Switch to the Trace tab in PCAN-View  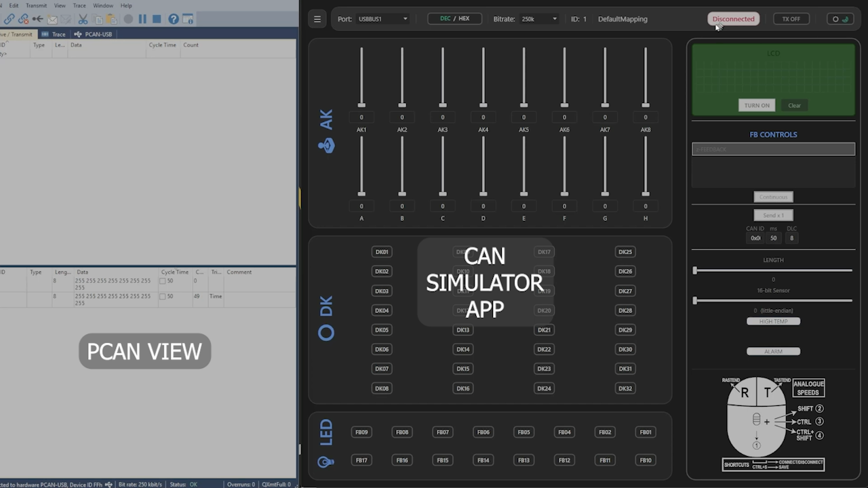(x=54, y=34)
